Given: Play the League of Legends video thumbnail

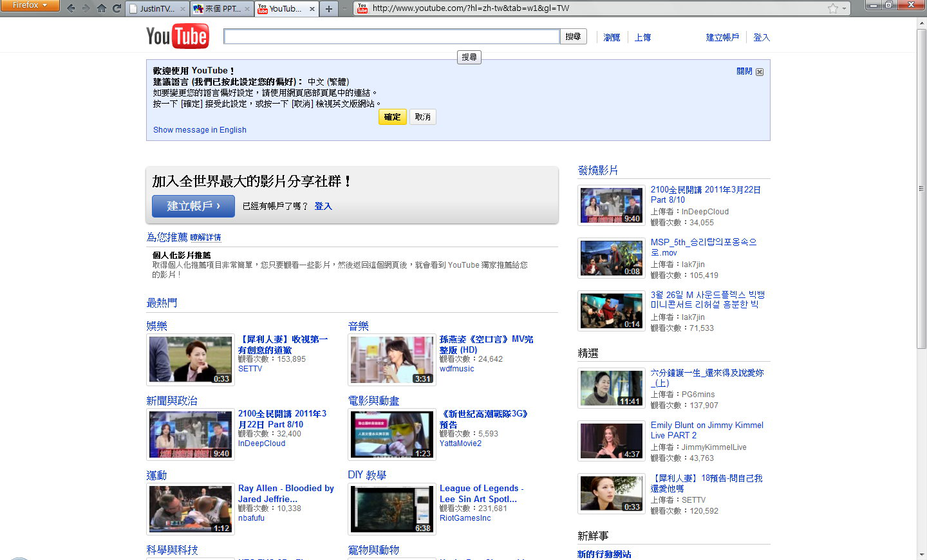Looking at the screenshot, I should click(x=392, y=509).
